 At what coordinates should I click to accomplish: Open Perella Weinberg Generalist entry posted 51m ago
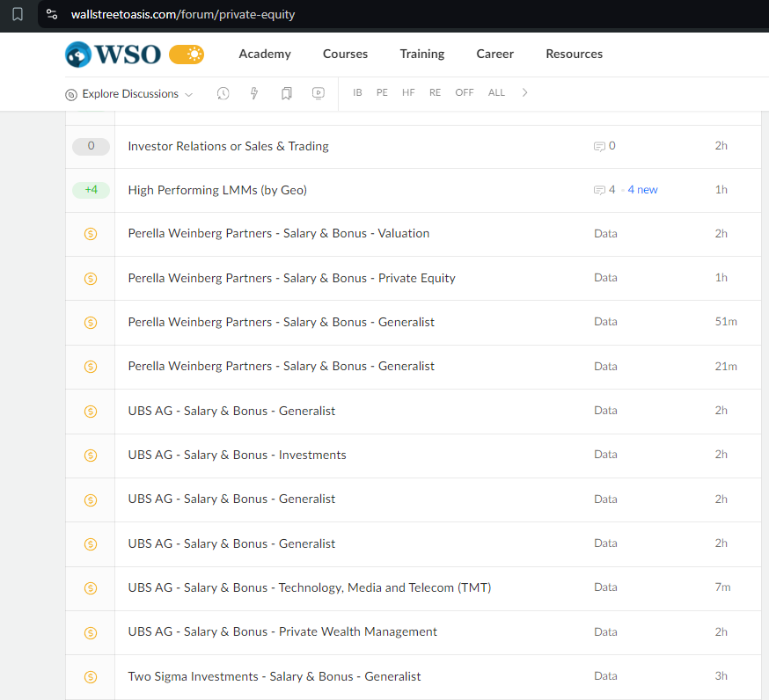(281, 322)
